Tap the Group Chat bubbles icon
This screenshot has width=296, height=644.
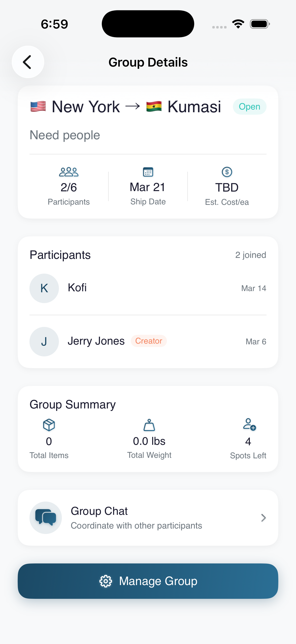coord(45,518)
